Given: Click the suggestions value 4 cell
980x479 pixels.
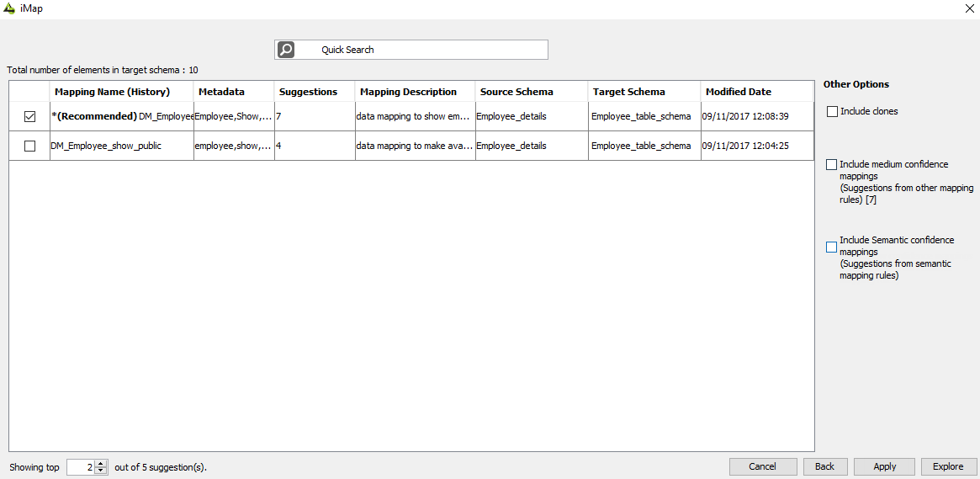Looking at the screenshot, I should (x=315, y=146).
